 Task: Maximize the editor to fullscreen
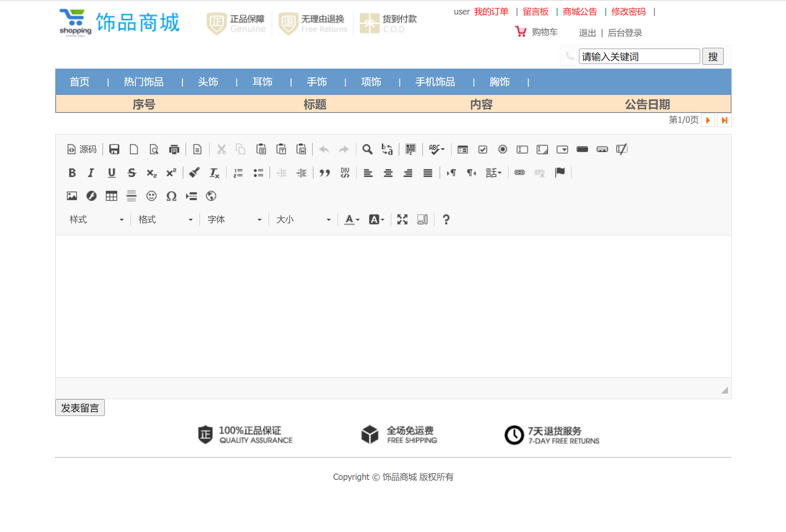coord(402,219)
